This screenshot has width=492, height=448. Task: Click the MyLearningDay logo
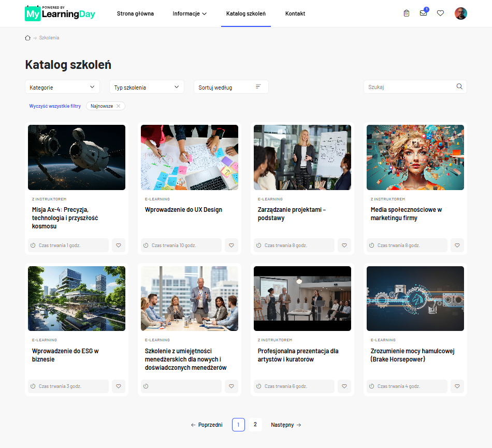pyautogui.click(x=60, y=13)
